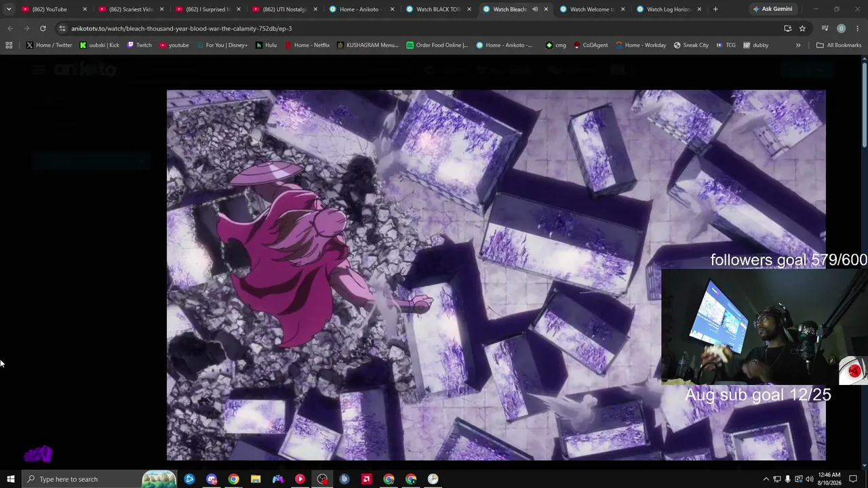Open the Chrome apps grid shortcut
The width and height of the screenshot is (868, 488).
coord(9,45)
